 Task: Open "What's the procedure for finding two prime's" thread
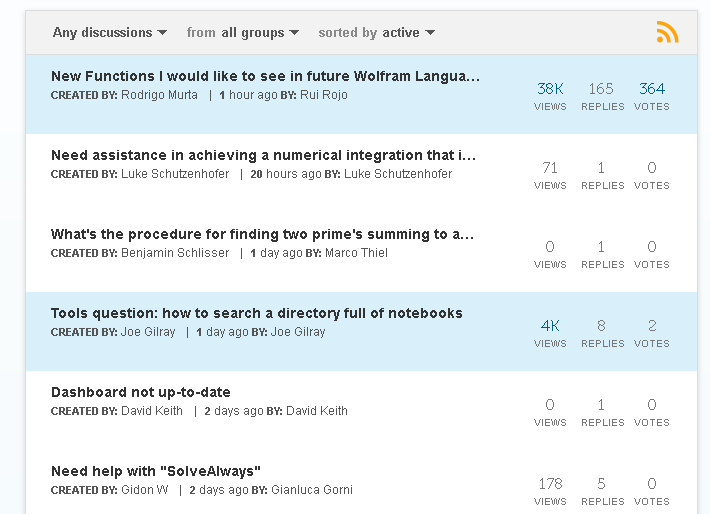(263, 234)
